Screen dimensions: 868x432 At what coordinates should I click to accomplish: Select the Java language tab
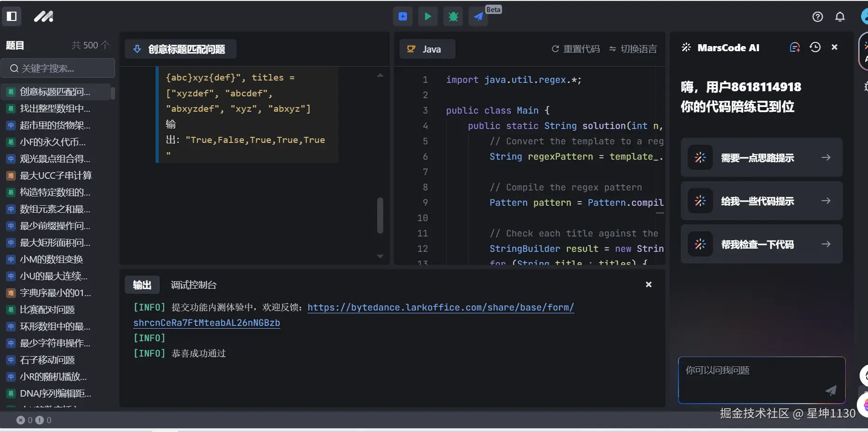pyautogui.click(x=427, y=49)
